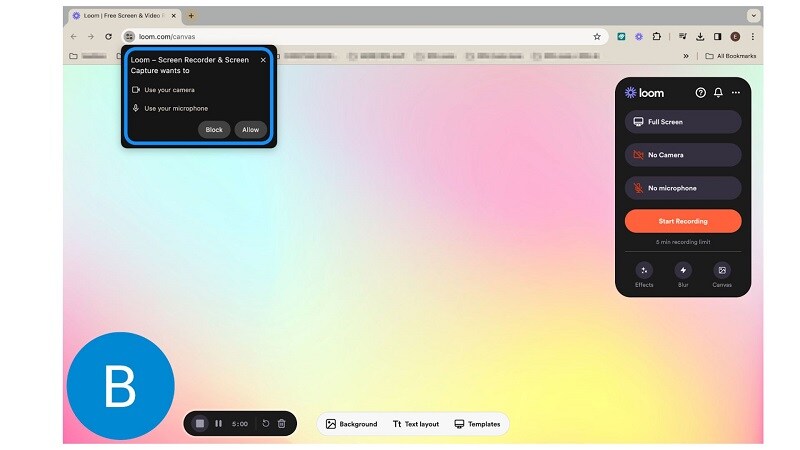Open Loom notifications bell
Viewport: 800px width, 450px height.
click(x=718, y=93)
